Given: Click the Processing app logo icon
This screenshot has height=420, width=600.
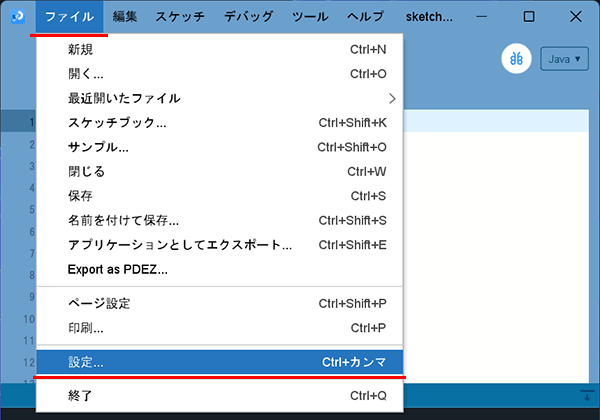Looking at the screenshot, I should 18,16.
